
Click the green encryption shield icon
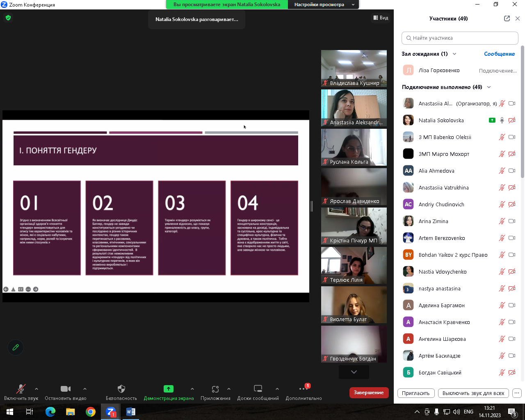click(x=8, y=18)
